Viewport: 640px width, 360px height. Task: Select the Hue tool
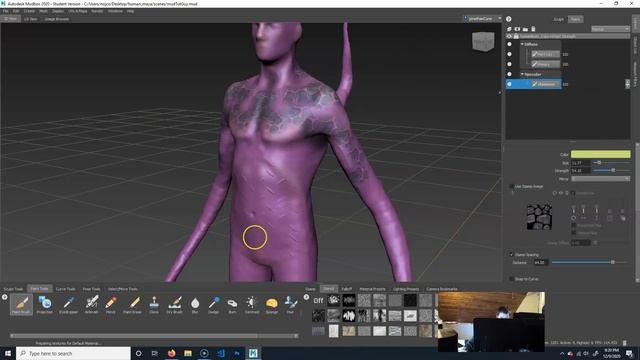point(290,305)
